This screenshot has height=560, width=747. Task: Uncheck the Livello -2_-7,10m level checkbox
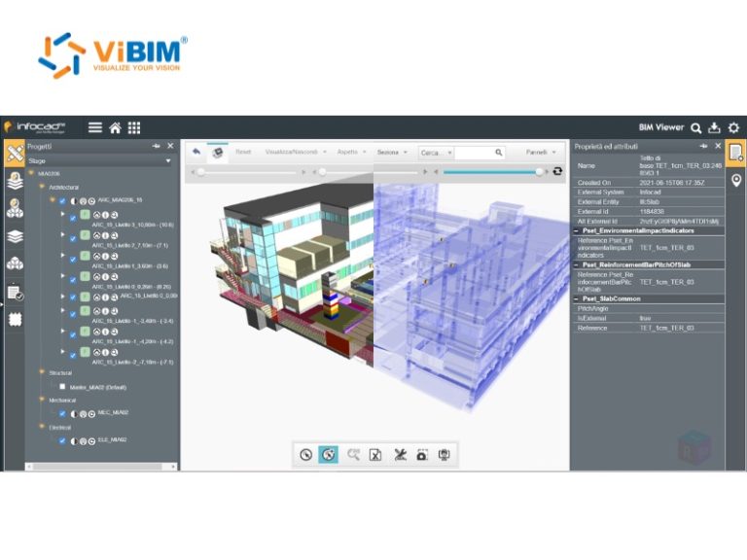click(73, 355)
